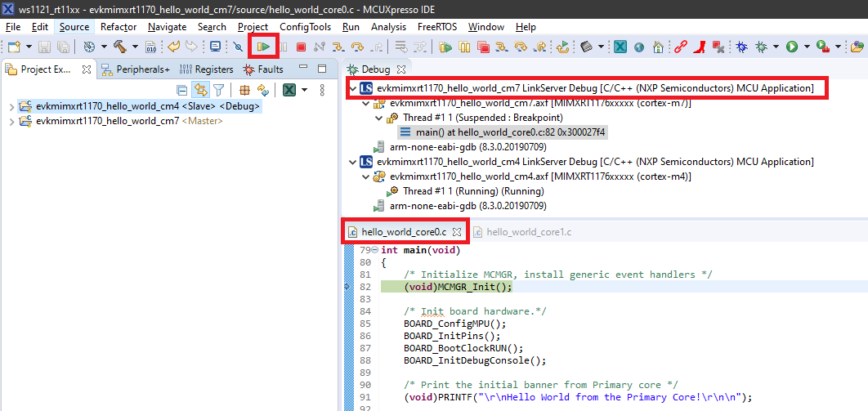Toggle Link with Editor in Project Explorer
Image resolution: width=868 pixels, height=411 pixels.
(x=200, y=90)
